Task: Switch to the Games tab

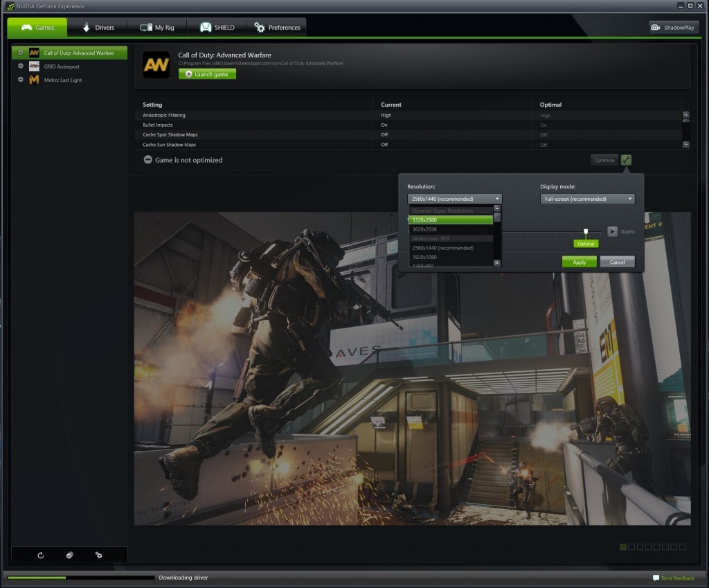Action: click(x=37, y=28)
